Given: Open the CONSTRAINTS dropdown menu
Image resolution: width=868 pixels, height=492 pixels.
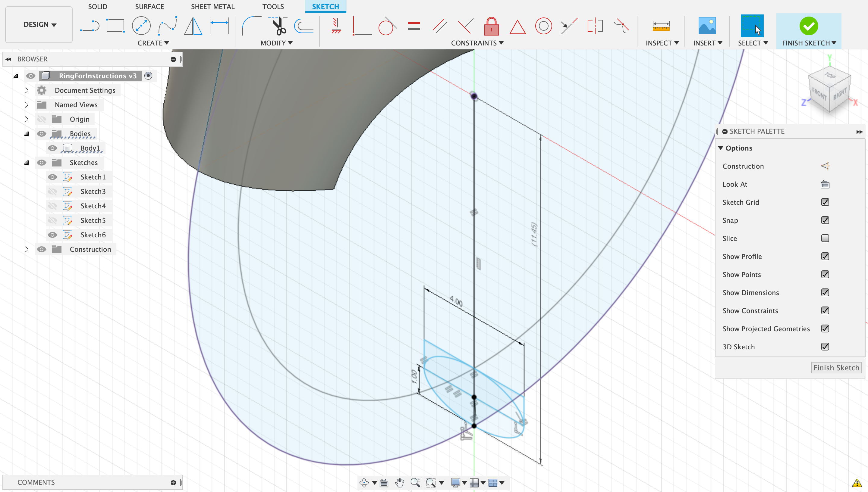Looking at the screenshot, I should click(477, 43).
